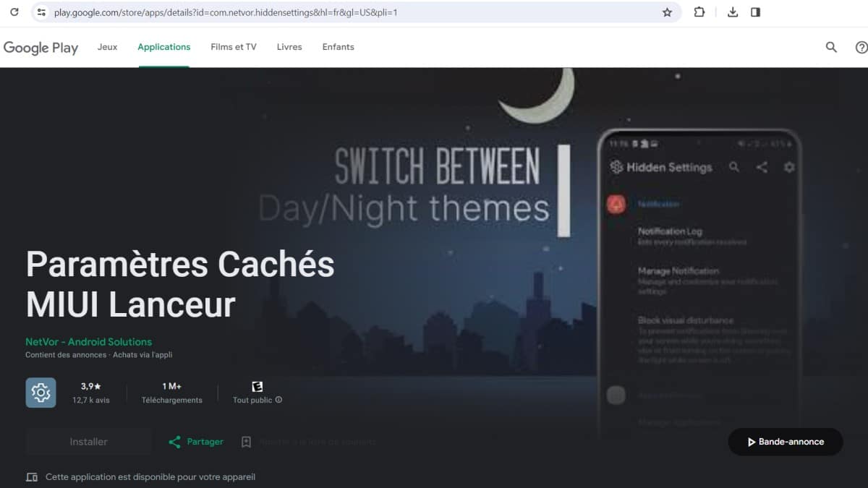
Task: Open the browser extensions puzzle icon
Action: pos(699,12)
